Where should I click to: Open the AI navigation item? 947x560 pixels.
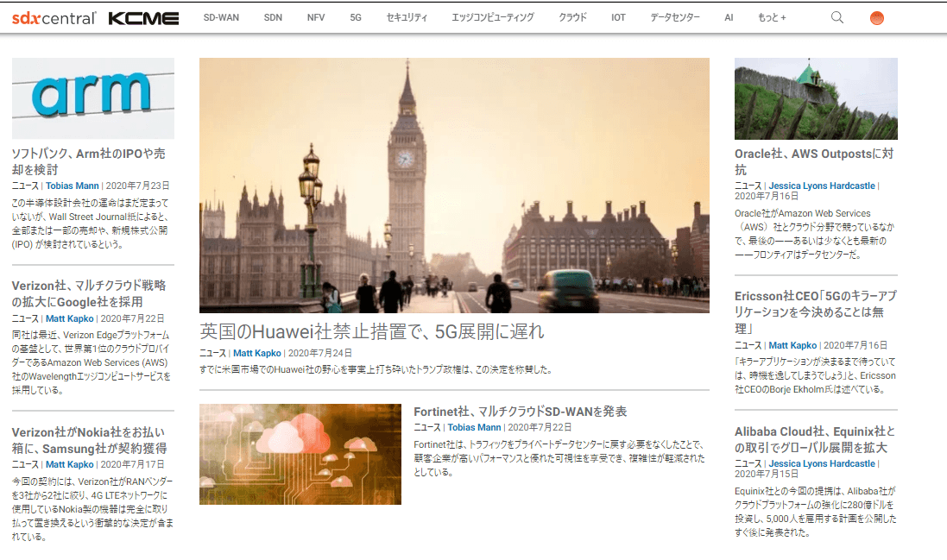click(x=729, y=17)
